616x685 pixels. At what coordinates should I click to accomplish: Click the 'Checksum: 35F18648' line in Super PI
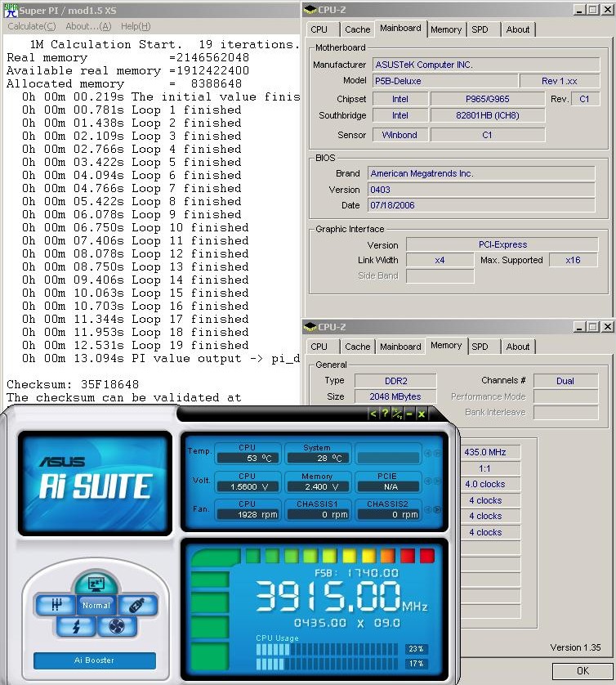coord(73,384)
